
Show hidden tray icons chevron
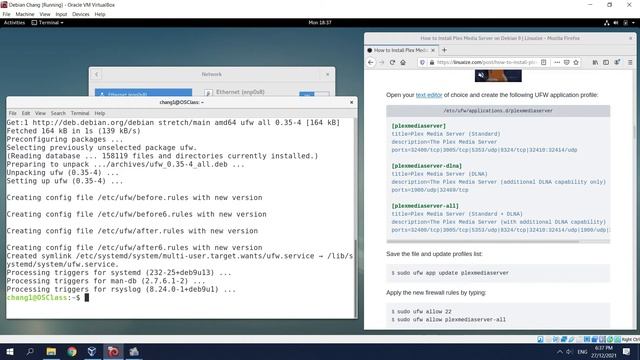(559, 351)
